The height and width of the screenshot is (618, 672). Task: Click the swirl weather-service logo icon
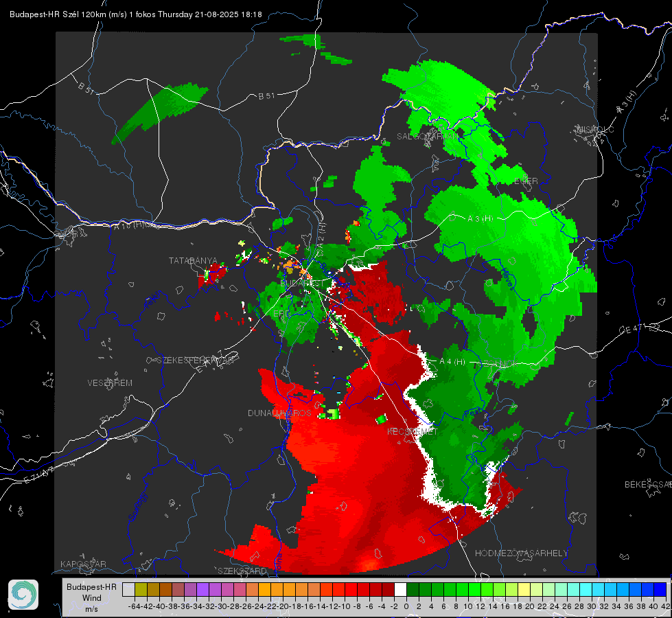click(23, 595)
